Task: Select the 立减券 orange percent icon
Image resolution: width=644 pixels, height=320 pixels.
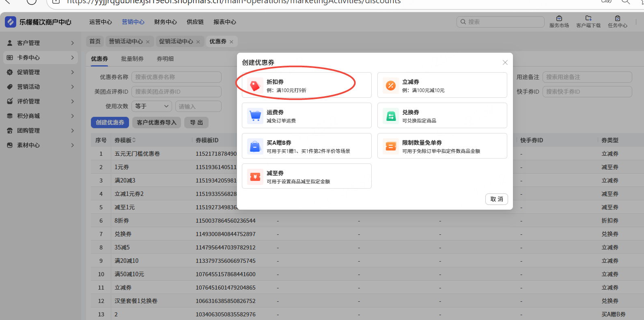Action: tap(391, 85)
